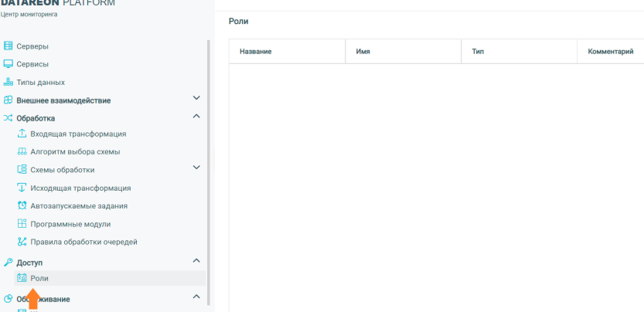Sort table by Тип column header
Image resolution: width=644 pixels, height=312 pixels.
478,52
